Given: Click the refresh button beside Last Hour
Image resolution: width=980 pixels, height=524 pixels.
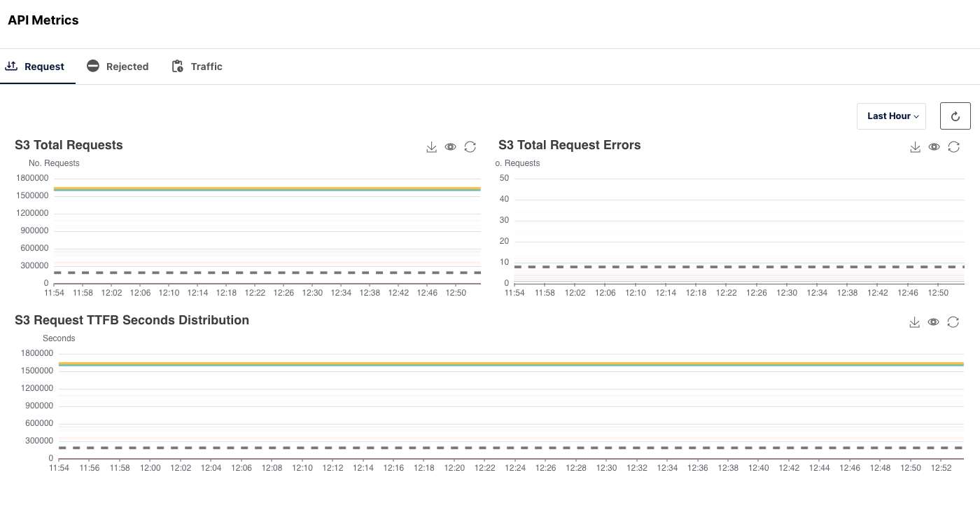Looking at the screenshot, I should pyautogui.click(x=955, y=116).
